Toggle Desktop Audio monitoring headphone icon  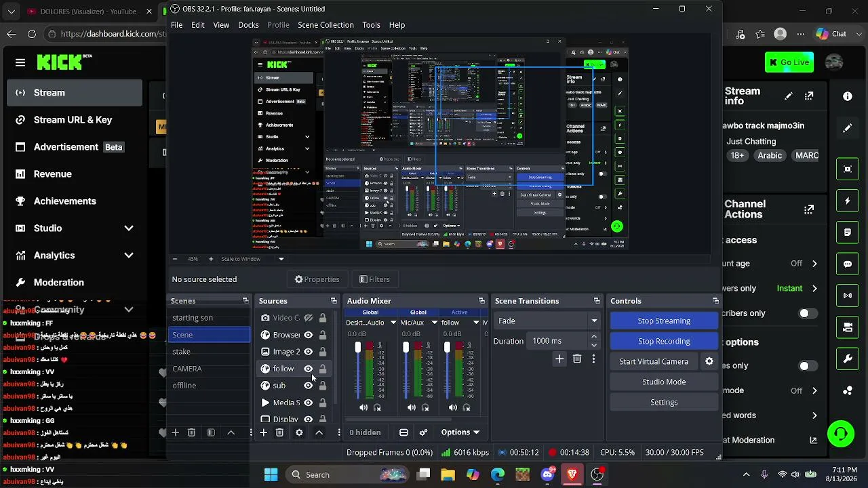click(x=378, y=407)
